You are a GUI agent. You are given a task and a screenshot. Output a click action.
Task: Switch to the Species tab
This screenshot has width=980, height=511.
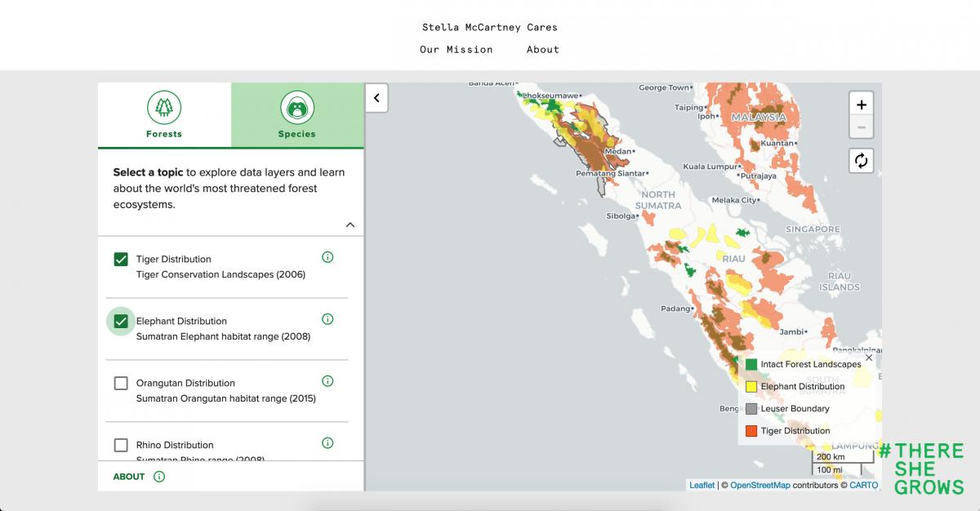pyautogui.click(x=297, y=114)
